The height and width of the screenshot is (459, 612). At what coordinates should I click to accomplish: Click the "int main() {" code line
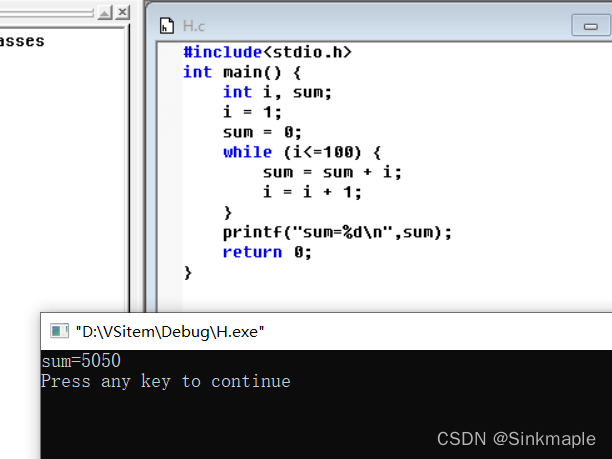point(242,72)
